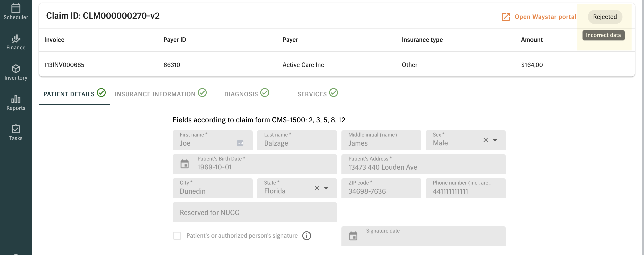Open Reports bar chart icon
The width and height of the screenshot is (644, 255).
(x=16, y=99)
